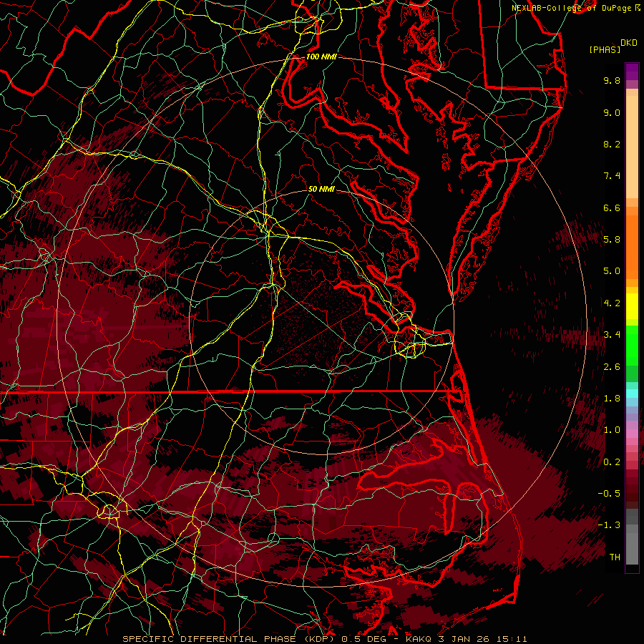
Task: Select the 1.0 value on the scale
Action: pyautogui.click(x=612, y=430)
